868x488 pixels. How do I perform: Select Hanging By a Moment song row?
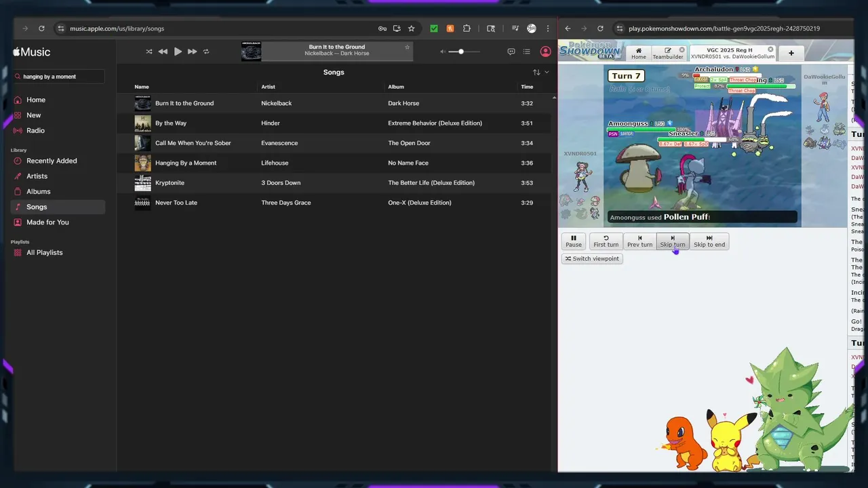point(335,163)
